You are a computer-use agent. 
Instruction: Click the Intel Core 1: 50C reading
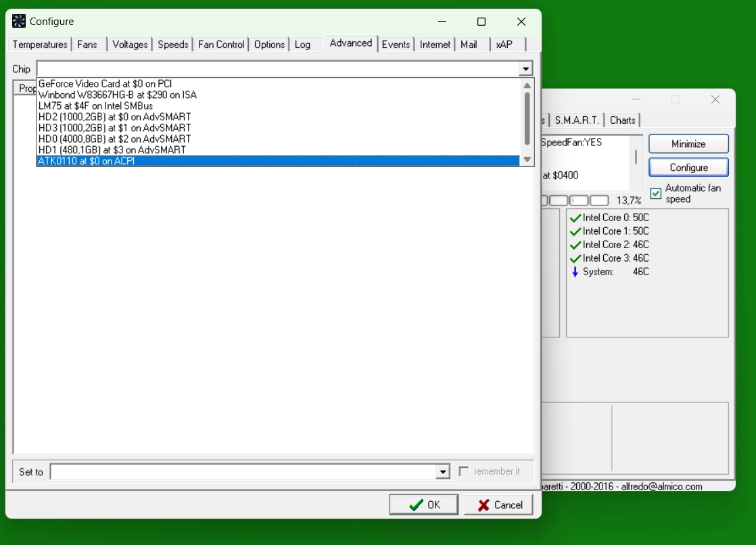point(616,231)
